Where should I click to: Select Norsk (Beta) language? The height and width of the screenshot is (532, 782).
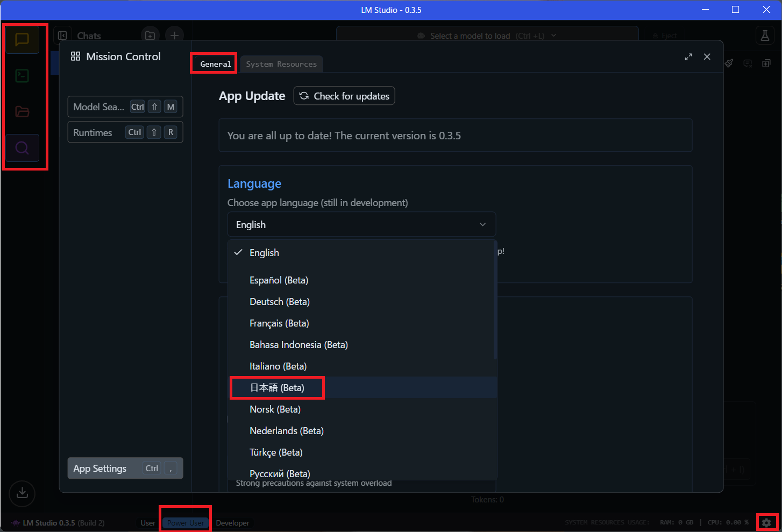coord(361,409)
